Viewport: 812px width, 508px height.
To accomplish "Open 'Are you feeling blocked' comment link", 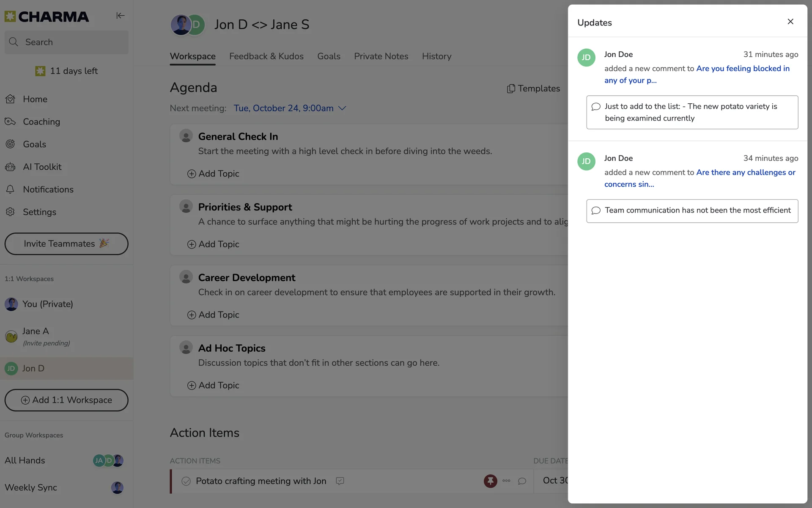I will pyautogui.click(x=742, y=69).
